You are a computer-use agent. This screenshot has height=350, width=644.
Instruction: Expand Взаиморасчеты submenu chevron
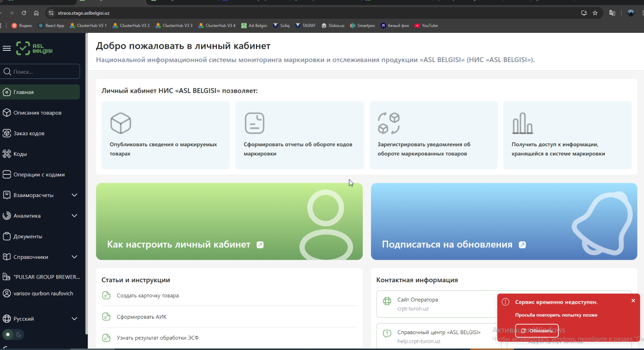click(x=74, y=195)
